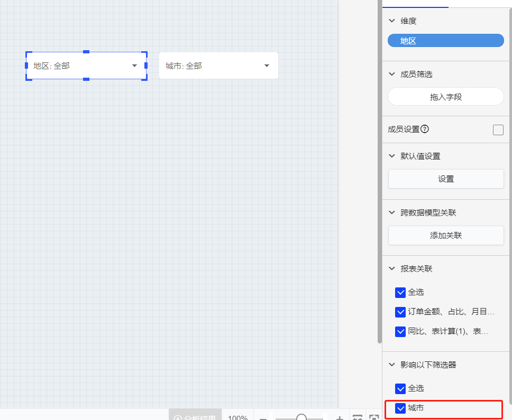Image resolution: width=512 pixels, height=420 pixels.
Task: Click the 报表关联 section title
Action: (416, 269)
